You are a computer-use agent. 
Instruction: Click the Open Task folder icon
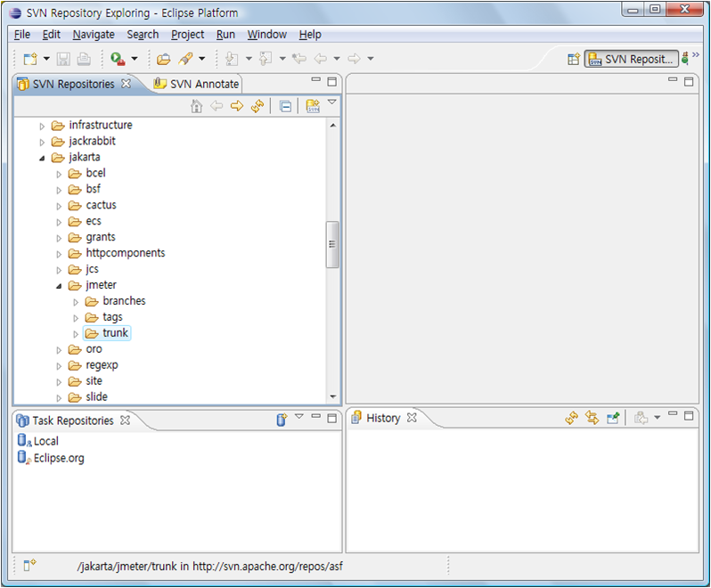(163, 59)
